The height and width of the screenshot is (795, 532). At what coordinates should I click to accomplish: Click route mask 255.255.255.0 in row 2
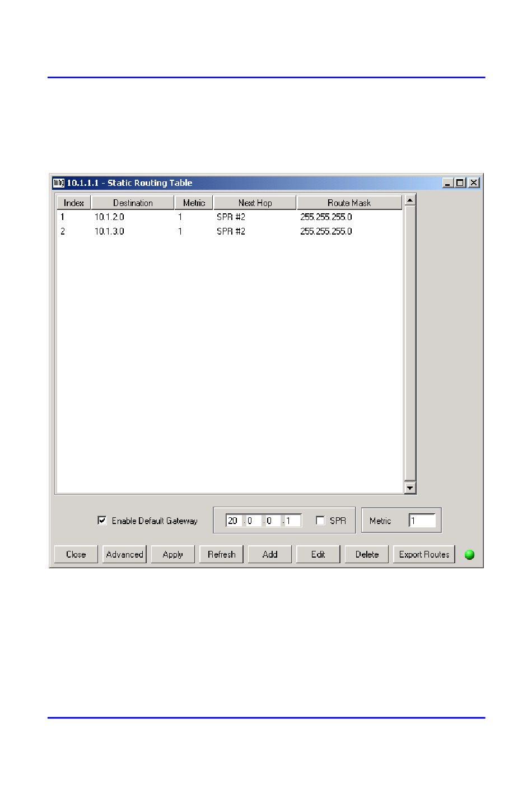[x=326, y=231]
